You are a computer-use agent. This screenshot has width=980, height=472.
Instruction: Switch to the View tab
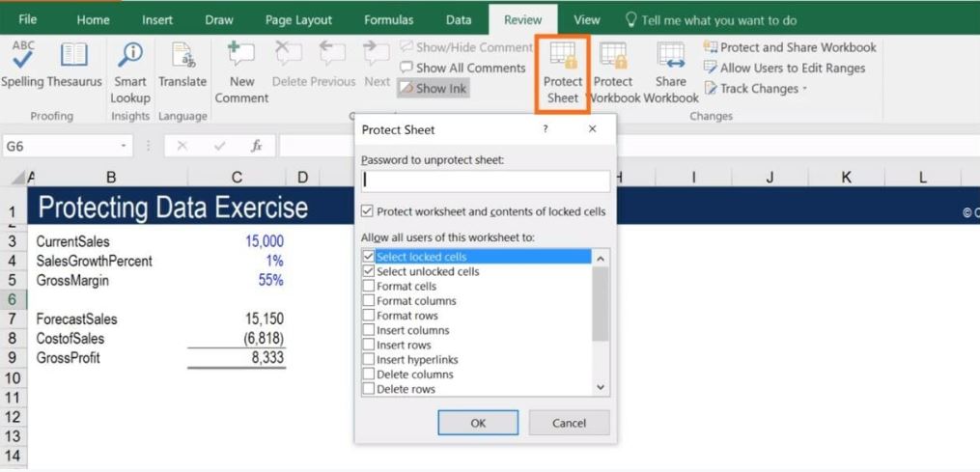click(x=587, y=20)
